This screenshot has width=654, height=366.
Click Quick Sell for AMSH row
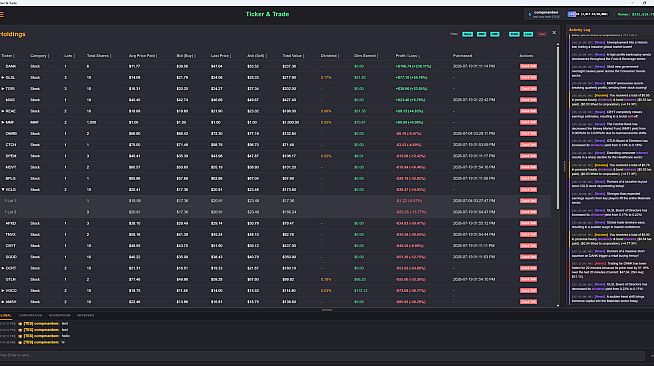[x=528, y=302]
